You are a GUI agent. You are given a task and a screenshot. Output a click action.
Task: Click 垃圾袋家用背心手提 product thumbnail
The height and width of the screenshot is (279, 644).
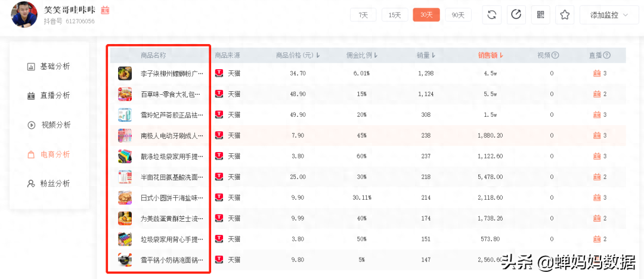pos(125,238)
